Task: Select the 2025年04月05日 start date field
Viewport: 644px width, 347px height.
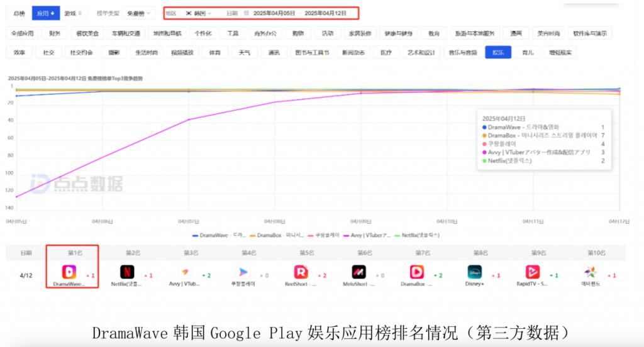Action: (x=274, y=13)
